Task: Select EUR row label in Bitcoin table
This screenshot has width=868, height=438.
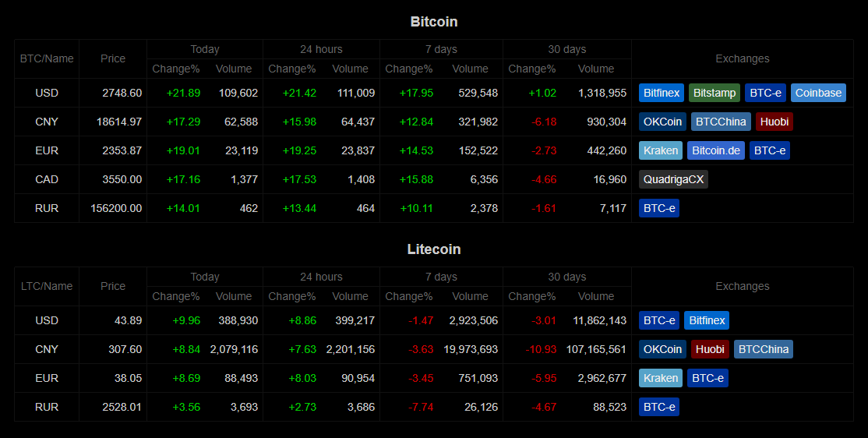Action: point(47,150)
